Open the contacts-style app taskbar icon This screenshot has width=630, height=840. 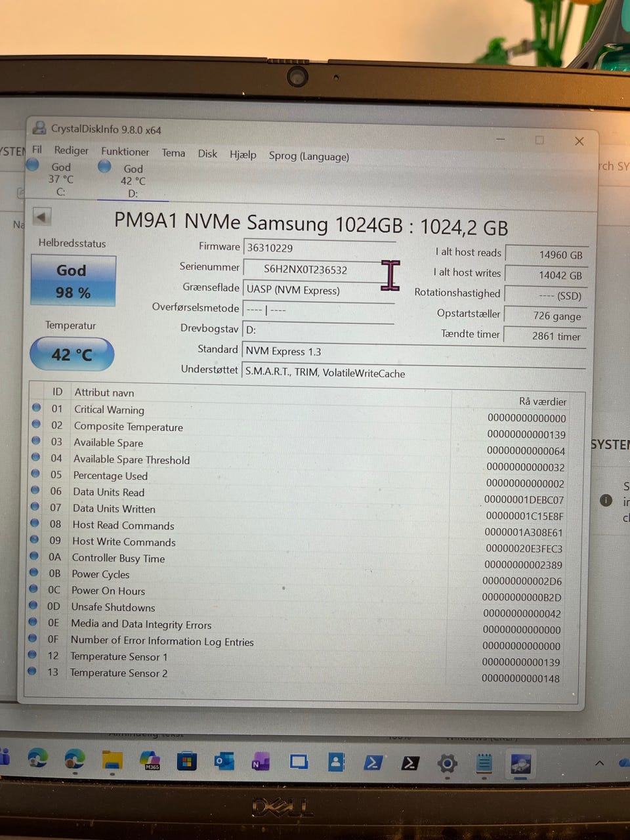click(336, 762)
